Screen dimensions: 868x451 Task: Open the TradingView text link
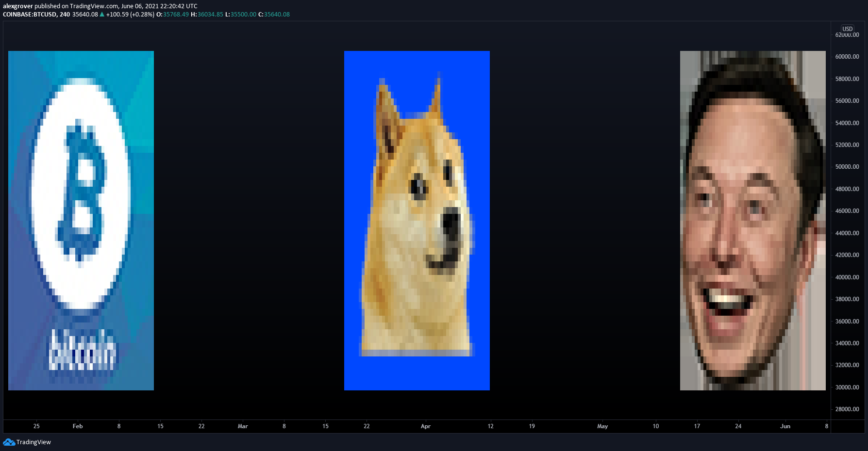[x=33, y=442]
